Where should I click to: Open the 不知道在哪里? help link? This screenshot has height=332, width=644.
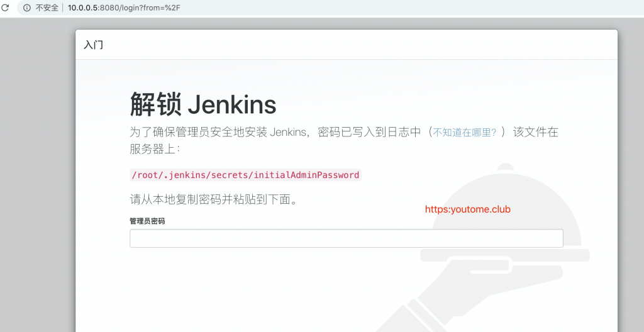[465, 132]
